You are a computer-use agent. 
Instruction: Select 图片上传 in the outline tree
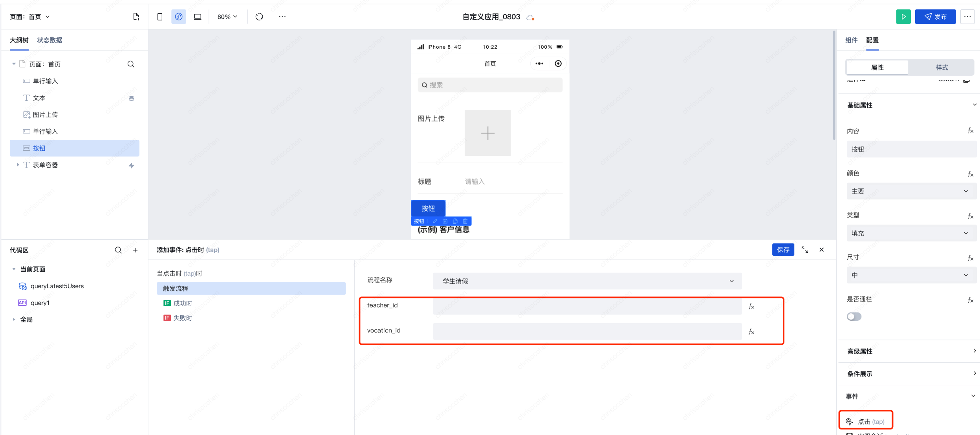point(45,115)
